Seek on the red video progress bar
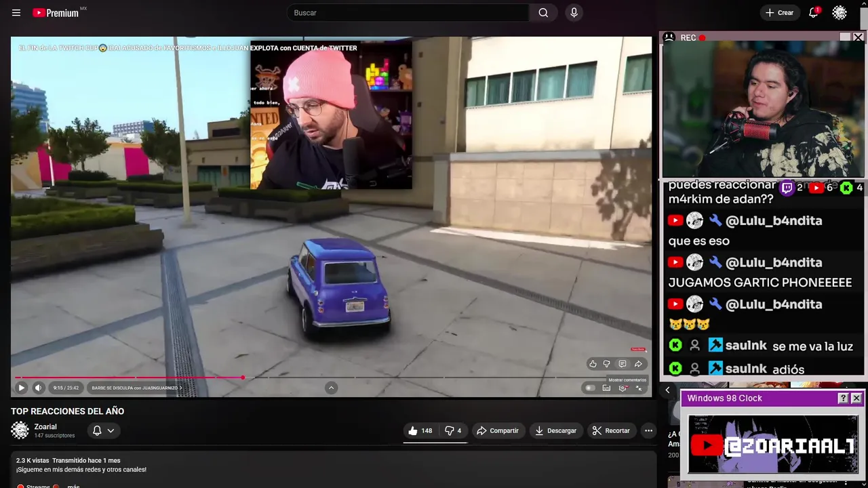This screenshot has width=868, height=488. [331, 378]
